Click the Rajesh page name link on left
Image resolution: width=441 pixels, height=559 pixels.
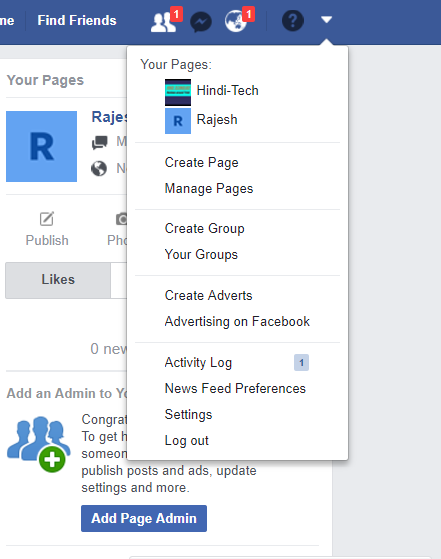pyautogui.click(x=109, y=117)
